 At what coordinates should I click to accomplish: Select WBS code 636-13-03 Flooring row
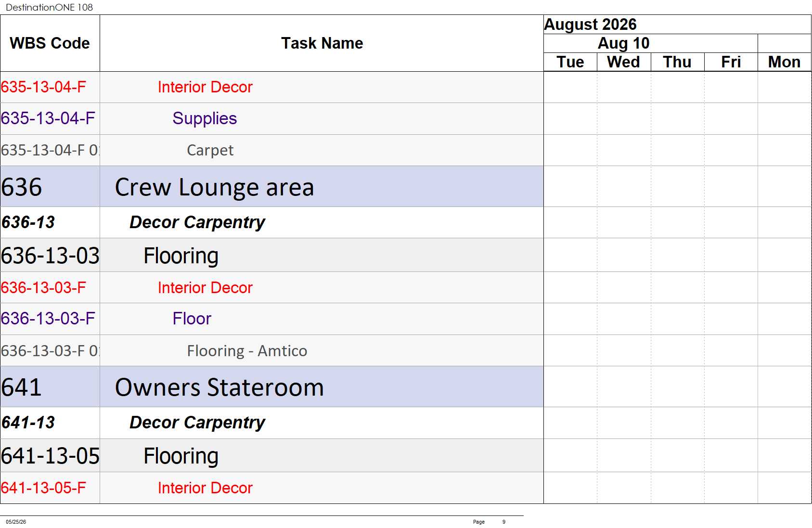(x=272, y=255)
